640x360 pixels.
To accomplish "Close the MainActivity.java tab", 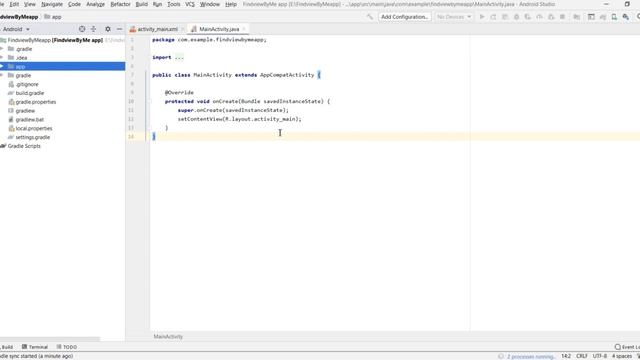I will pos(244,29).
